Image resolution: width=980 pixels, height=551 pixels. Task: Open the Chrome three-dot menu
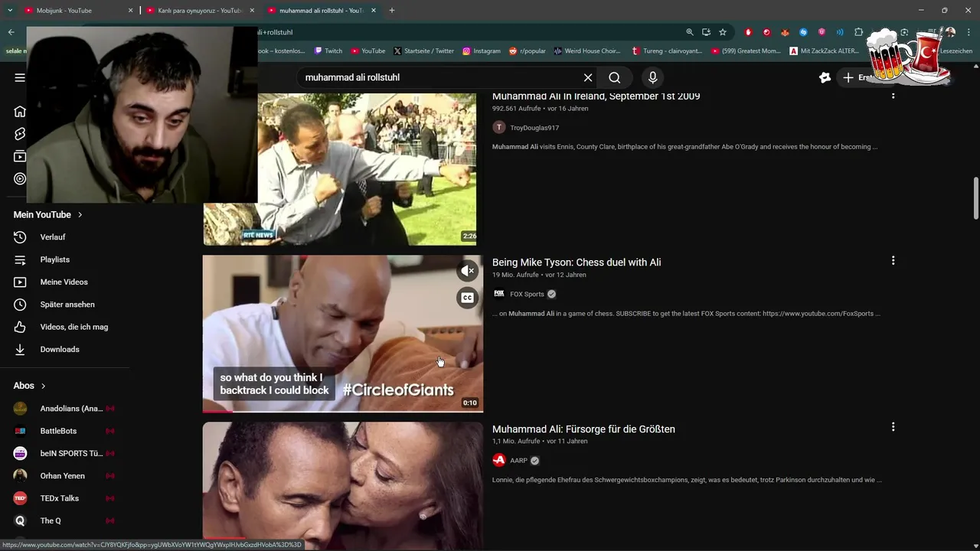[x=969, y=32]
